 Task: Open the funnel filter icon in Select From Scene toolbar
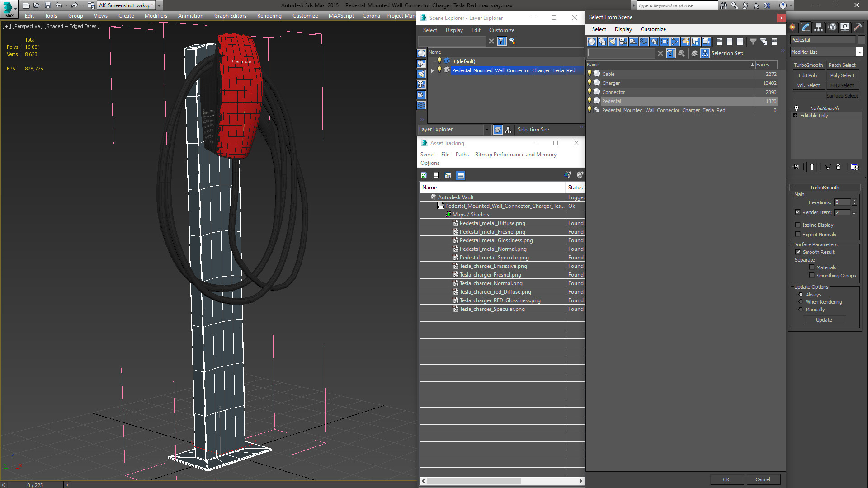click(x=753, y=42)
